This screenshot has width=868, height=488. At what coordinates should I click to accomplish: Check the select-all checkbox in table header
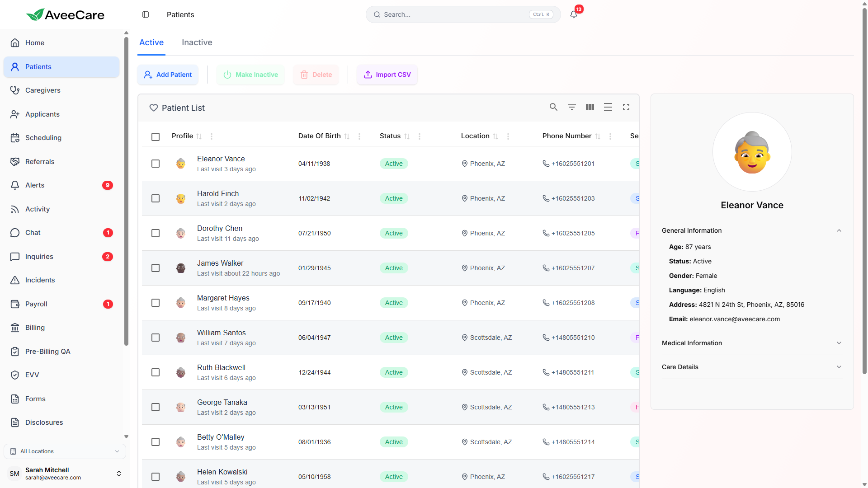[156, 136]
